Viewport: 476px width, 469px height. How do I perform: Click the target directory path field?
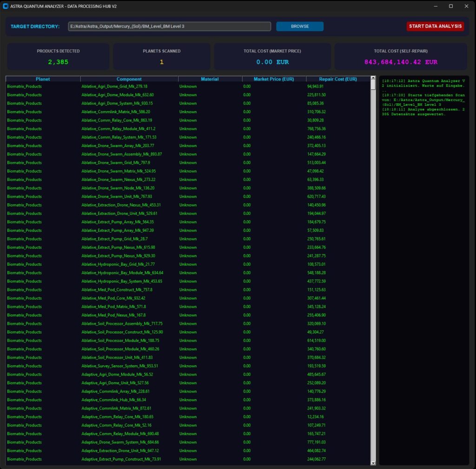pyautogui.click(x=169, y=27)
